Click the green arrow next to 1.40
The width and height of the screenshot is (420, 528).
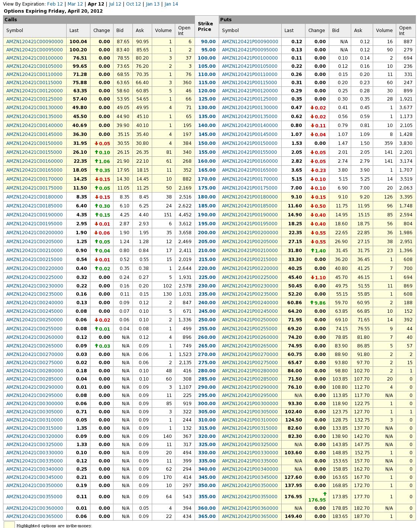312,251
